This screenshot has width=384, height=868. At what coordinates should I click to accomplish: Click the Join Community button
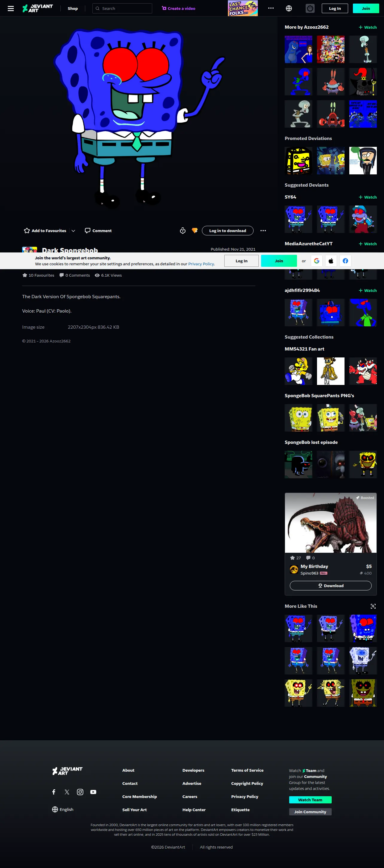coord(310,812)
